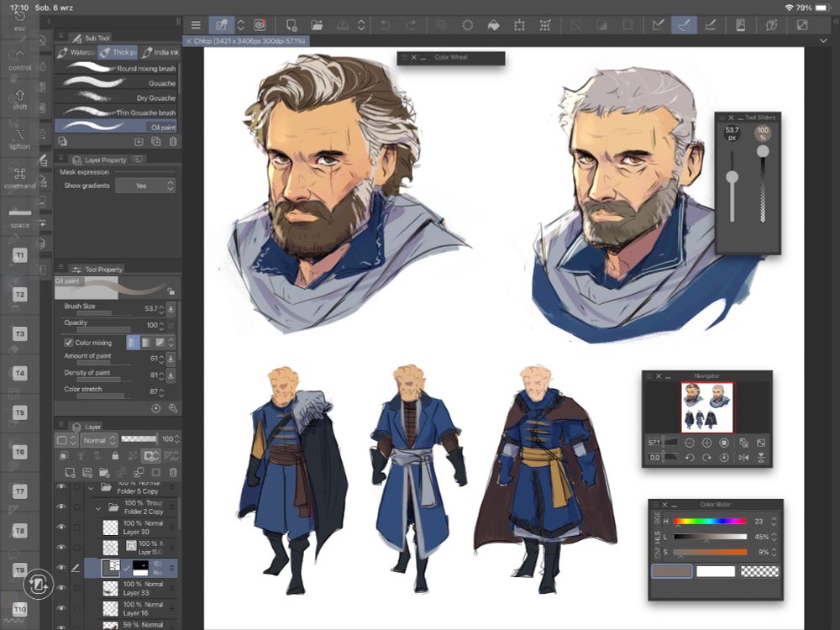Flip canvas vertically in Navigator
The height and width of the screenshot is (630, 840).
(x=761, y=458)
